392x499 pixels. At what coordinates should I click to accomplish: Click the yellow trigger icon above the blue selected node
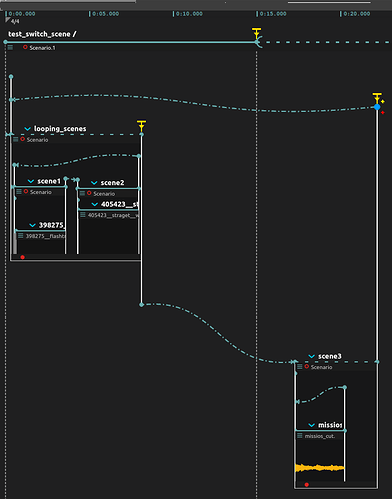377,98
